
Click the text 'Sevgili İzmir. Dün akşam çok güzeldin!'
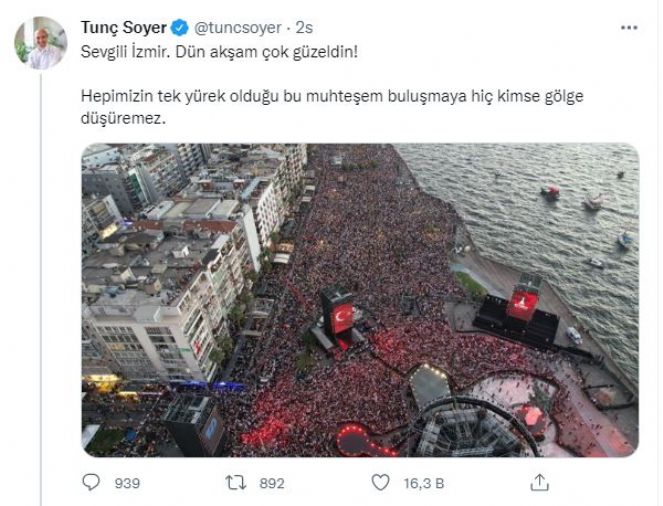tap(219, 52)
